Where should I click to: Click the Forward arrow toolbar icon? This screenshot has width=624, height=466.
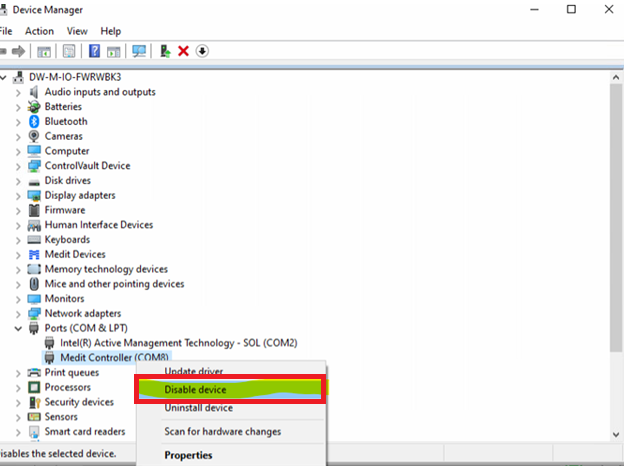(18, 51)
